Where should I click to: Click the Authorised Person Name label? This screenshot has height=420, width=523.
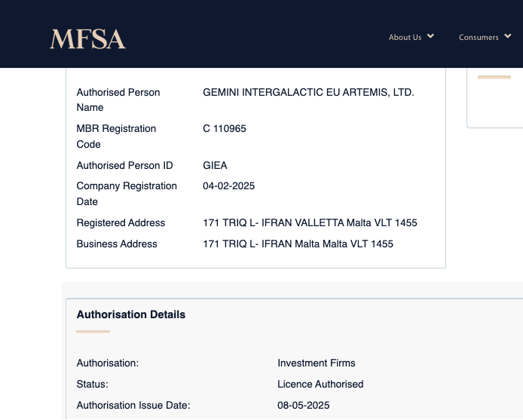118,100
